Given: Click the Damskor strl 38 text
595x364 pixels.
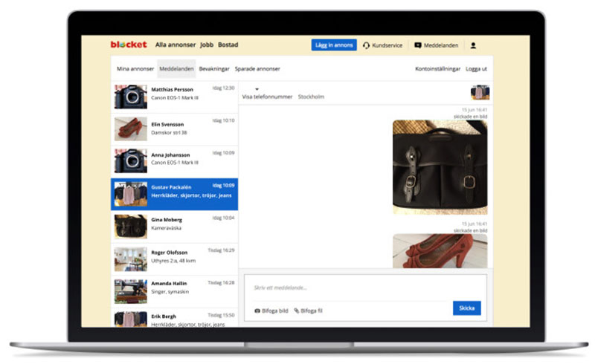Looking at the screenshot, I should click(169, 133).
